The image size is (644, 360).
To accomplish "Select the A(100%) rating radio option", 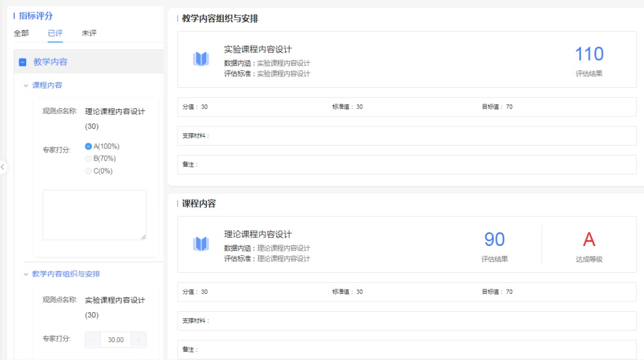I will click(89, 146).
